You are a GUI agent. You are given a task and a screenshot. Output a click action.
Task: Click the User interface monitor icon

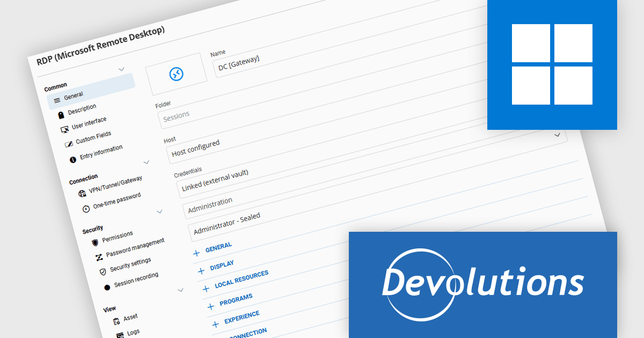point(64,129)
